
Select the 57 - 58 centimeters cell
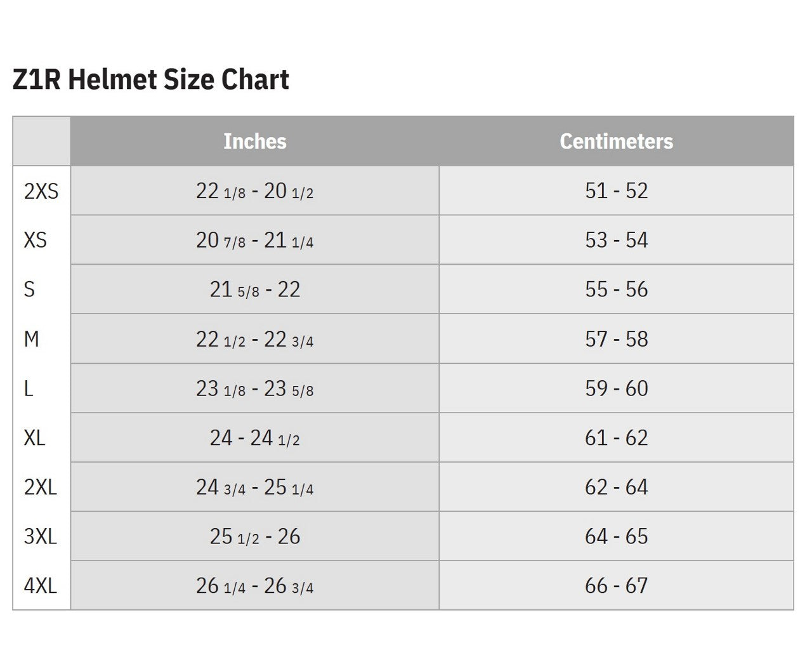tap(616, 340)
